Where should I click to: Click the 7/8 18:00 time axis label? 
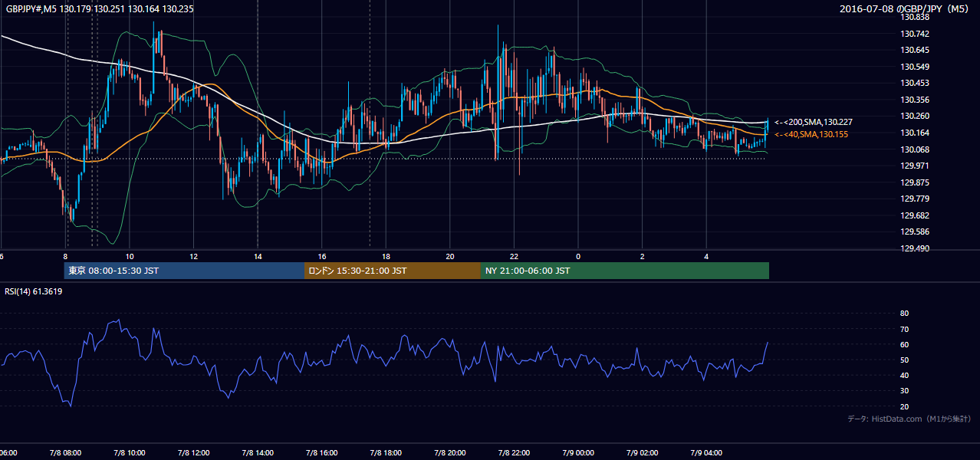[386, 453]
